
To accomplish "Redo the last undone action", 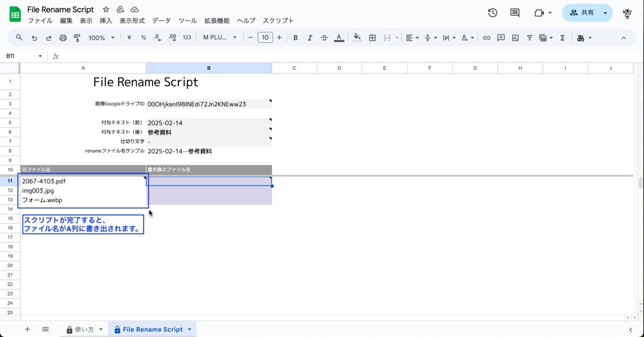I will (x=49, y=38).
